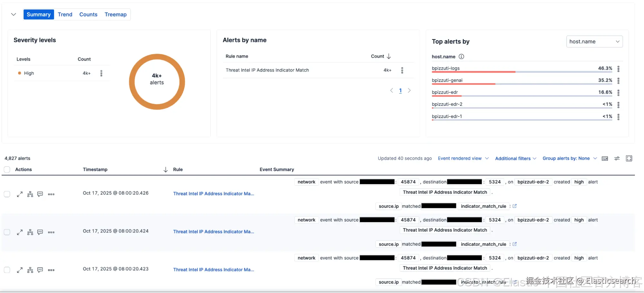Switch to the Trend tab

(65, 14)
